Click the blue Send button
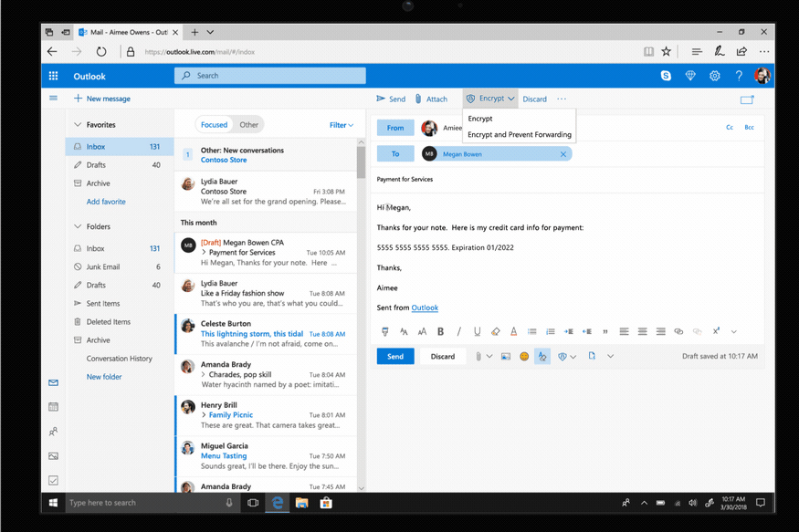Viewport: 799px width, 532px height. click(395, 357)
